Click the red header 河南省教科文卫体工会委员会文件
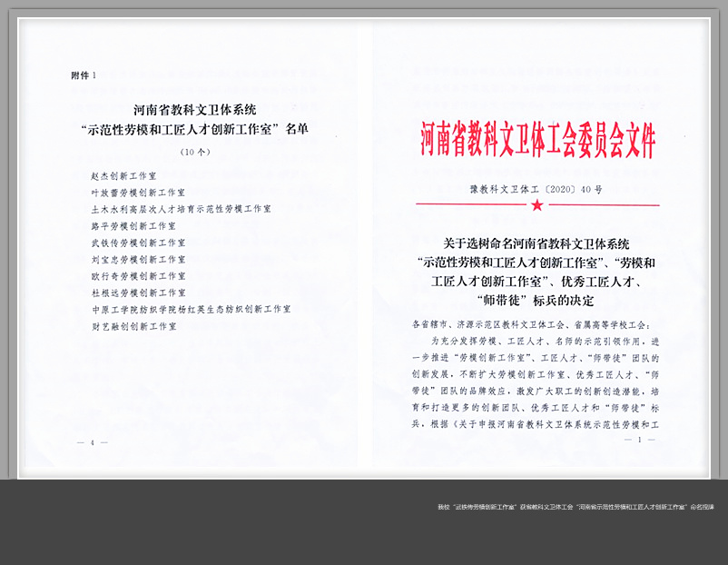The height and width of the screenshot is (565, 728). coord(537,139)
